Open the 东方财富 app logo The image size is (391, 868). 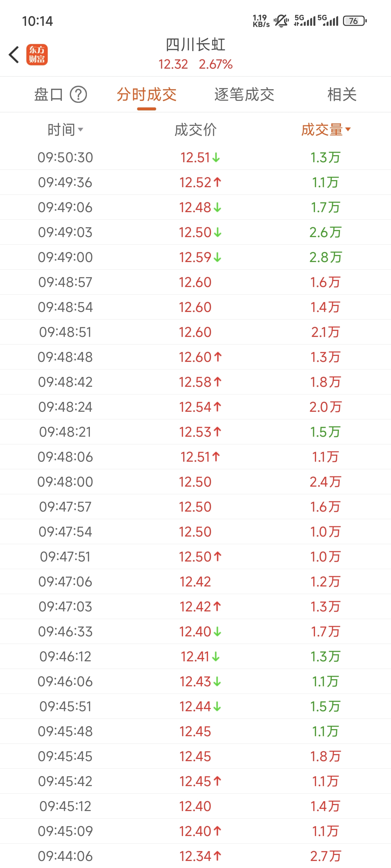coord(37,55)
